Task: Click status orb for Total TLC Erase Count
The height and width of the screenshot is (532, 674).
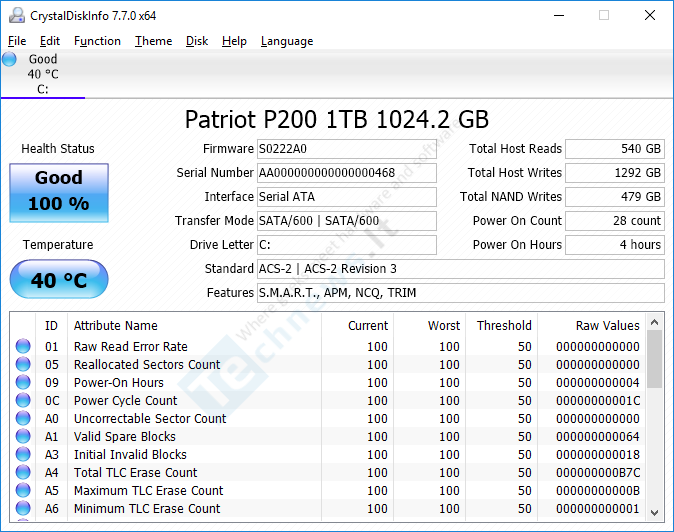Action: point(23,472)
